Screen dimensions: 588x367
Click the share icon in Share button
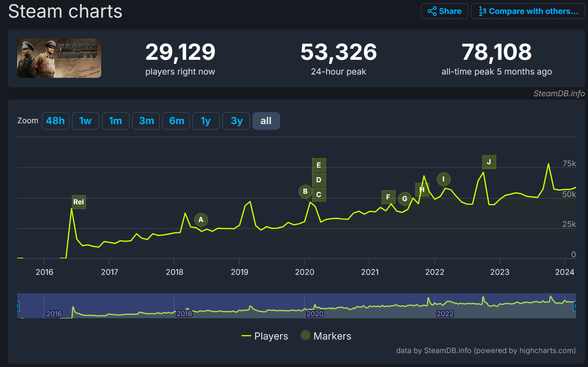432,11
